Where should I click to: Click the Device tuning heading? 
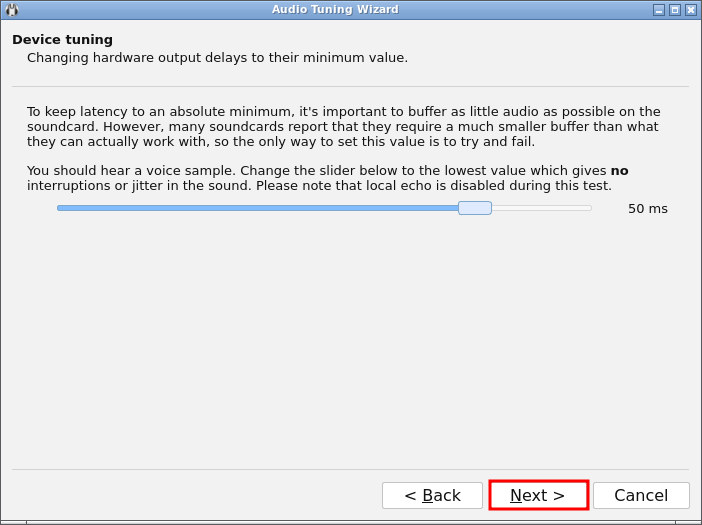click(x=62, y=40)
